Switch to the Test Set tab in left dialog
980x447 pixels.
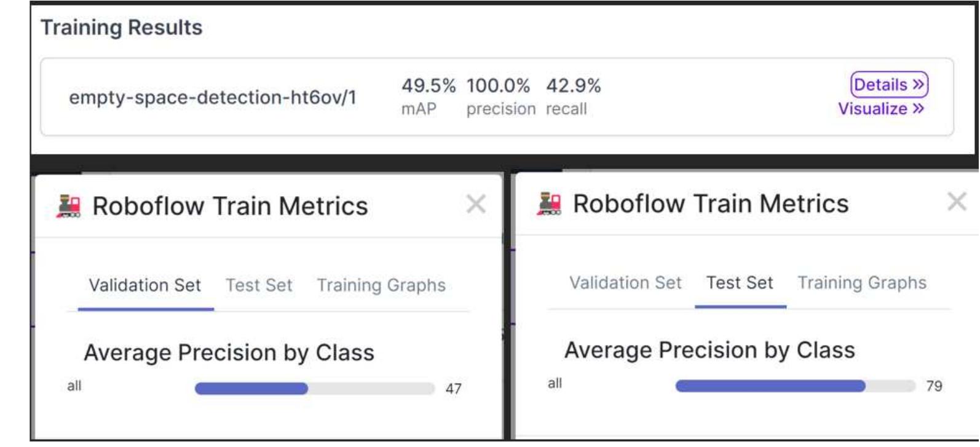click(259, 283)
